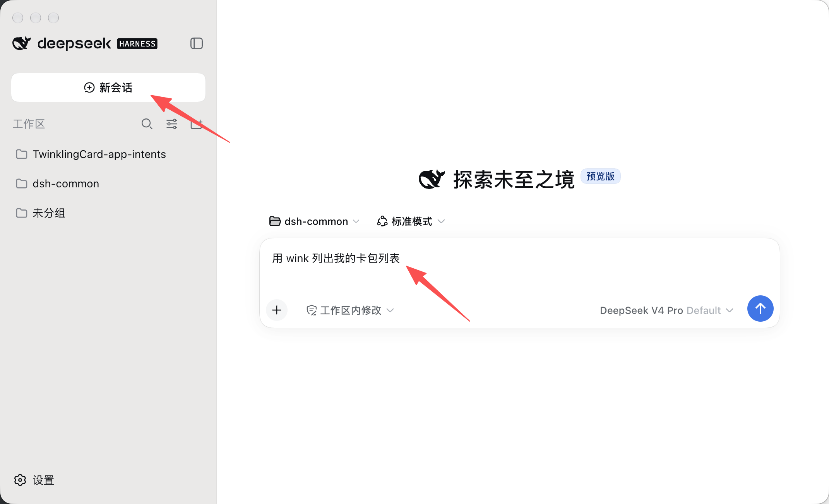
Task: Choose model via DeepSeek V4 Pro dropdown
Action: point(666,310)
